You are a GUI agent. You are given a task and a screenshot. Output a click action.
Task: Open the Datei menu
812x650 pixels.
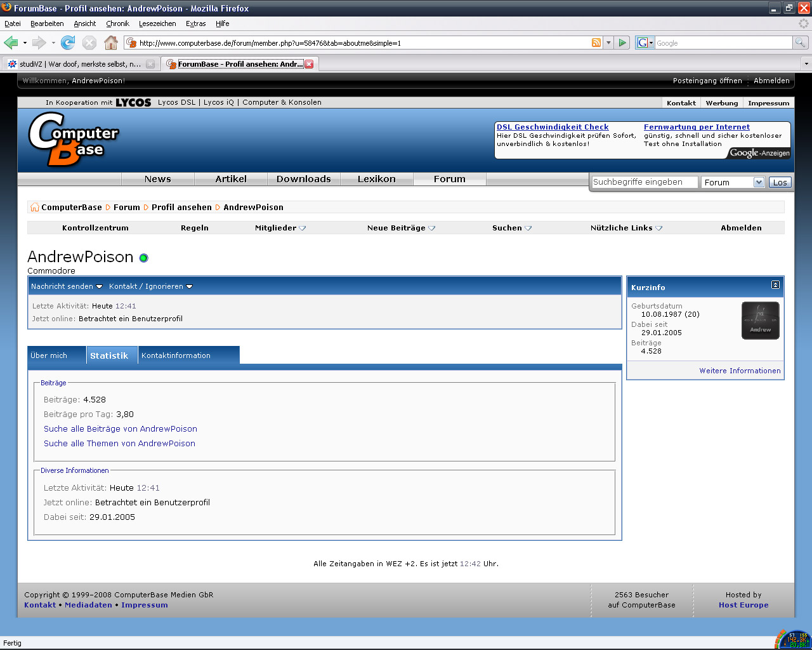coord(13,23)
